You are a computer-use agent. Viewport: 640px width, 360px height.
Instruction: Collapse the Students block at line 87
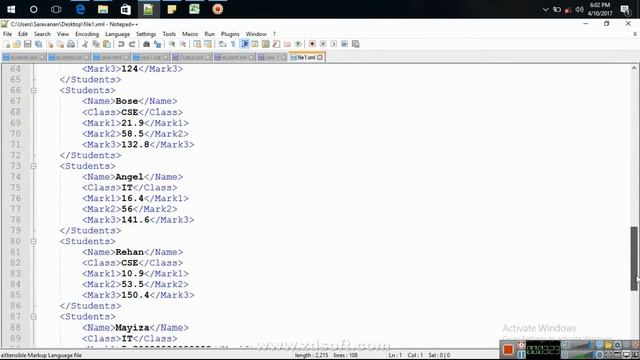pyautogui.click(x=33, y=317)
